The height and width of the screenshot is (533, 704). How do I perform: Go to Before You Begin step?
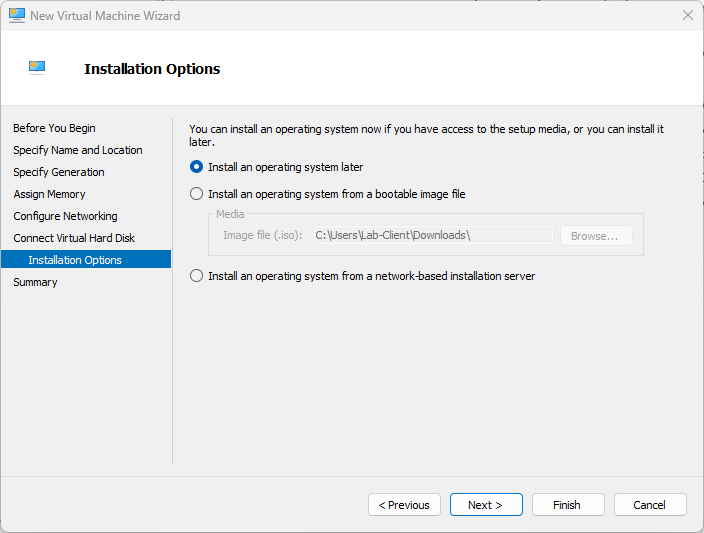(x=54, y=128)
